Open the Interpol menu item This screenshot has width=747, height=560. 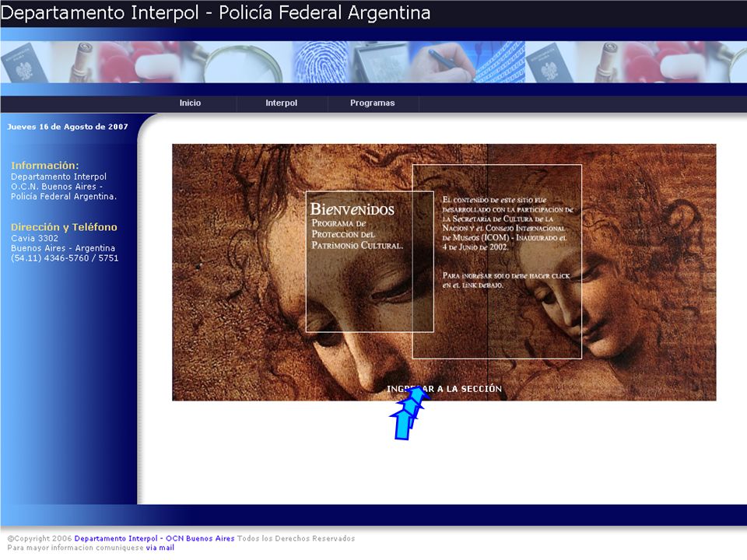coord(282,103)
